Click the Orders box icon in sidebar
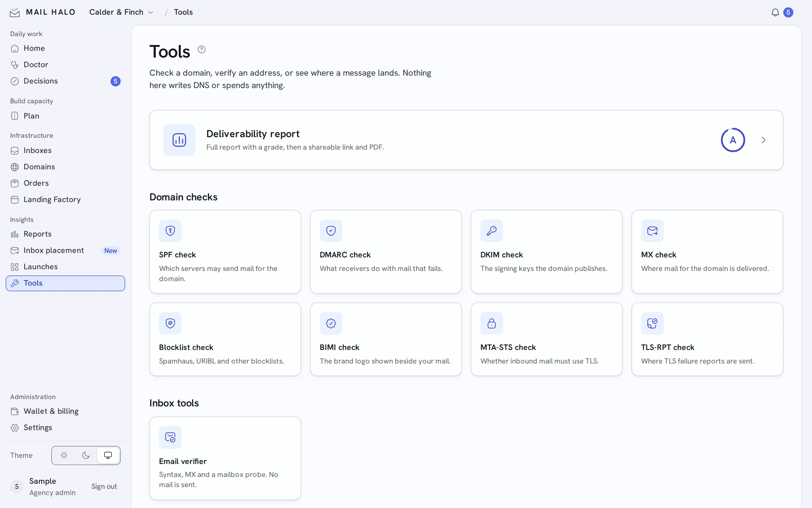This screenshot has height=508, width=812. (x=14, y=183)
